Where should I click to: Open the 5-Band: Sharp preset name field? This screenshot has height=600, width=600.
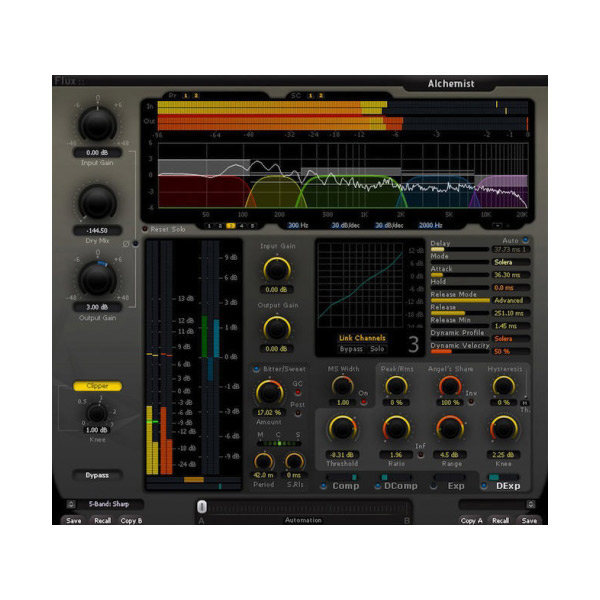110,504
